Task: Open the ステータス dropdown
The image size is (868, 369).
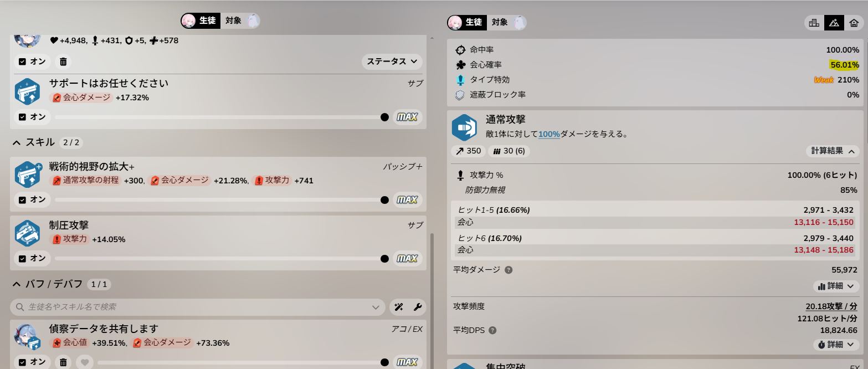Action: click(392, 61)
